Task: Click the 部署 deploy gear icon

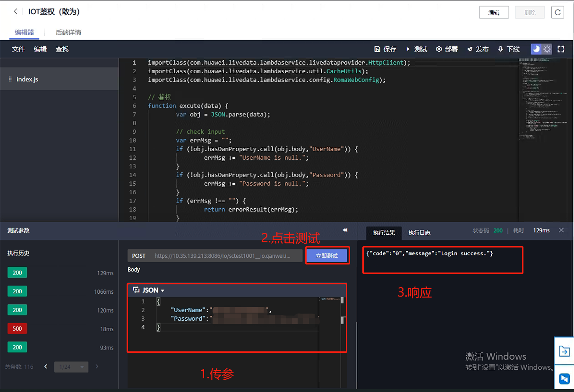Action: point(439,49)
